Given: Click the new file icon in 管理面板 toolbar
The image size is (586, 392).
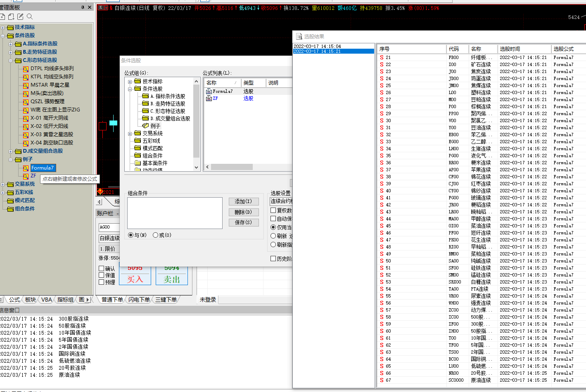Looking at the screenshot, I should 2,17.
